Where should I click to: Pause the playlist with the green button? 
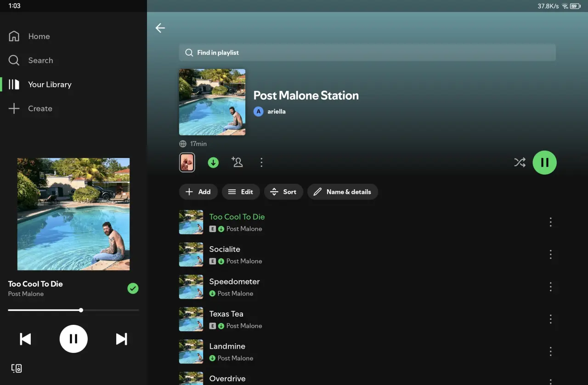[x=544, y=162]
